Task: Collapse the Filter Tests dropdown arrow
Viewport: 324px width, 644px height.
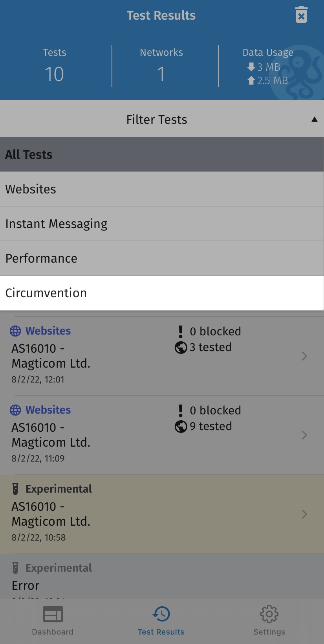Action: coord(314,120)
